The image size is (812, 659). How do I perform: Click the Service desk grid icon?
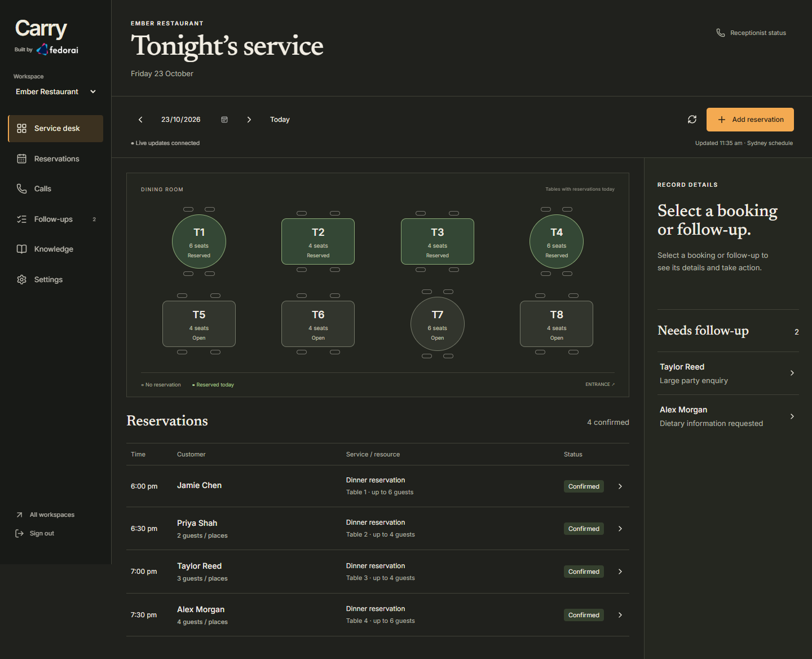(x=22, y=129)
